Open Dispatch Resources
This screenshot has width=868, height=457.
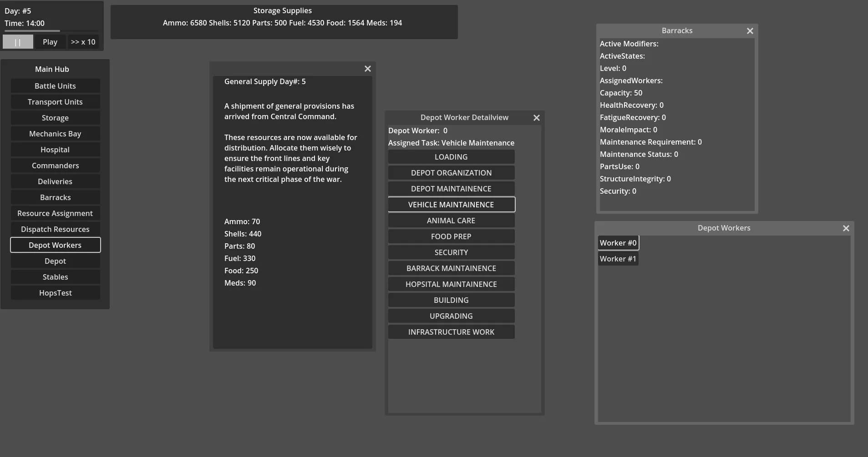coord(55,229)
